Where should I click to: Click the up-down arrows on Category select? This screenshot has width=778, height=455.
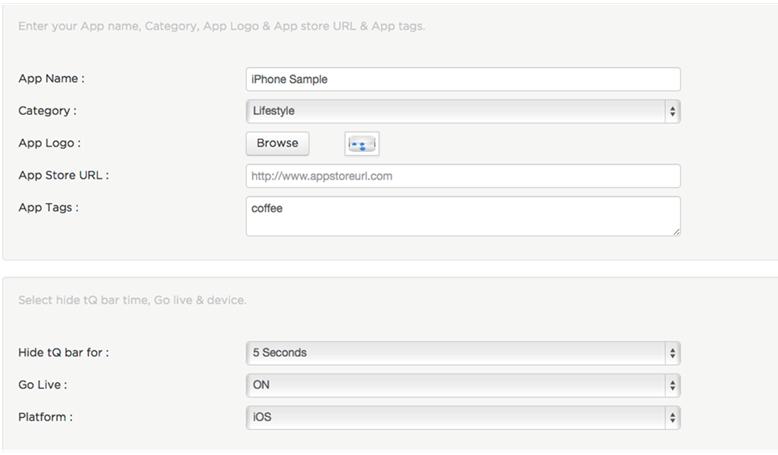click(672, 111)
